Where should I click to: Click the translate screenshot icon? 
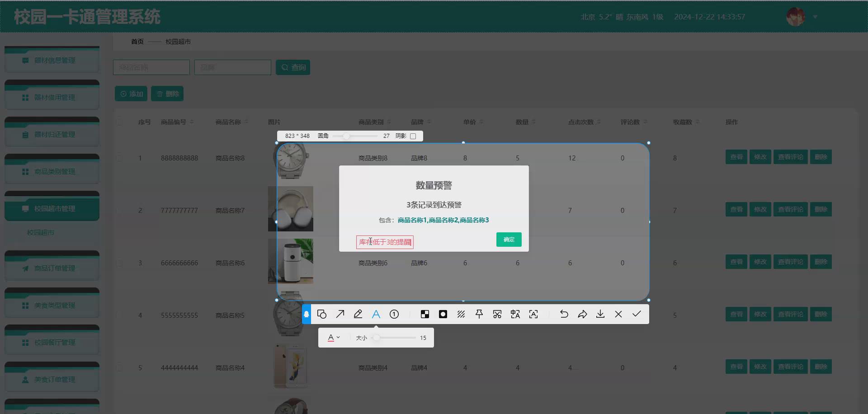(515, 314)
